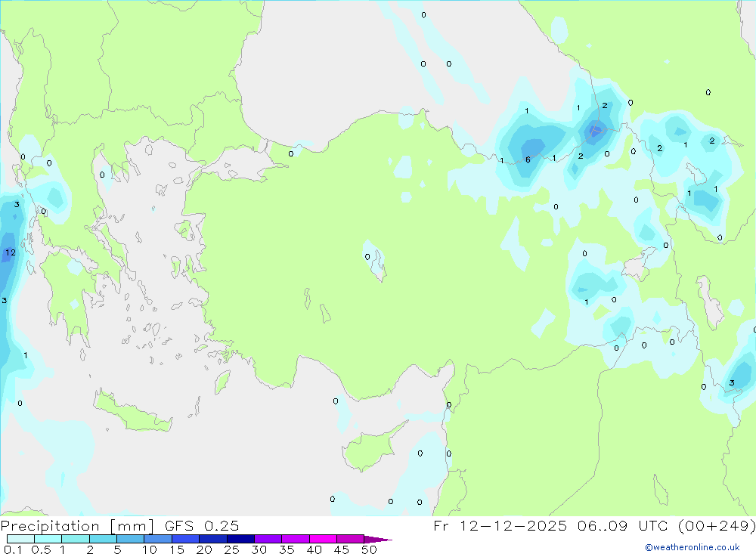Click the '45' legend scale label
Viewport: 756px width, 554px height.
pyautogui.click(x=342, y=549)
